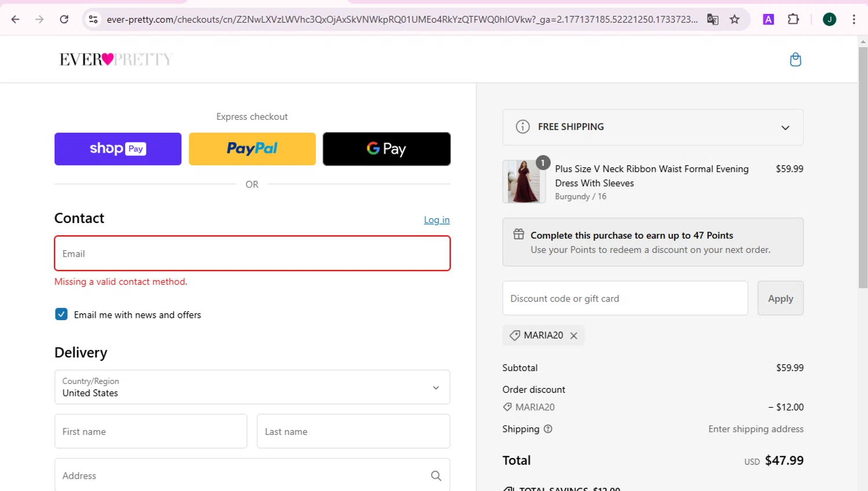This screenshot has width=868, height=491.
Task: Click the shipping help question icon
Action: tap(548, 429)
